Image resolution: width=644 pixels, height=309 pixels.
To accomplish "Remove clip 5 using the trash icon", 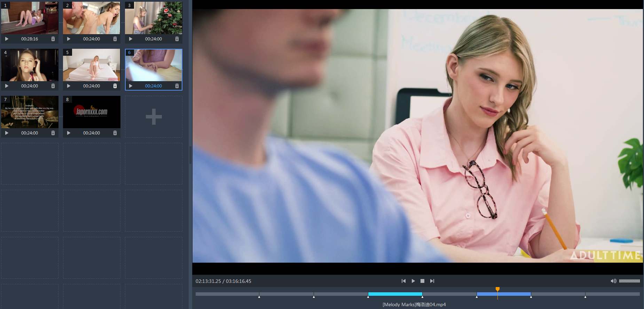I will pyautogui.click(x=115, y=86).
